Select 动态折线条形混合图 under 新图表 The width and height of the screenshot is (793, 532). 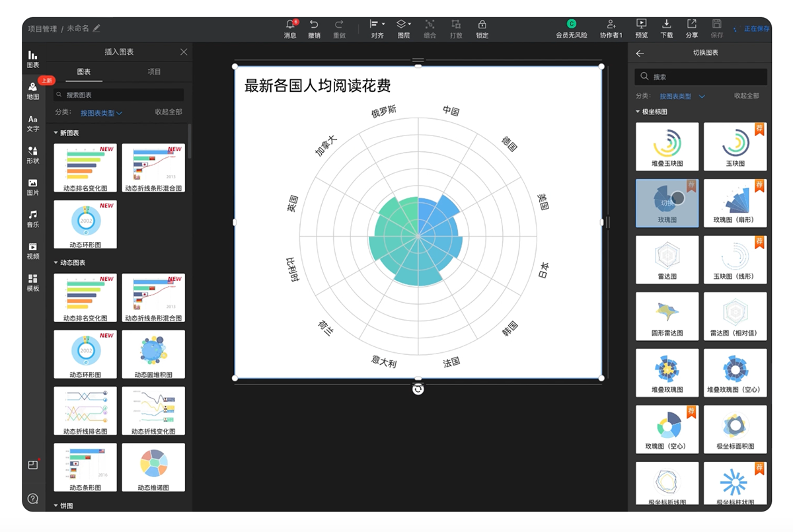tap(153, 169)
